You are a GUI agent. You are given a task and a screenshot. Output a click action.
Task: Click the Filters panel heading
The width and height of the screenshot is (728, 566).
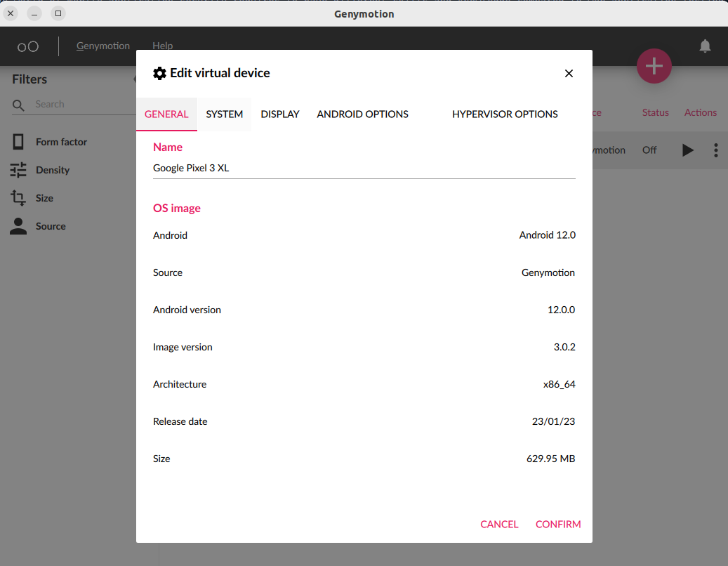29,79
